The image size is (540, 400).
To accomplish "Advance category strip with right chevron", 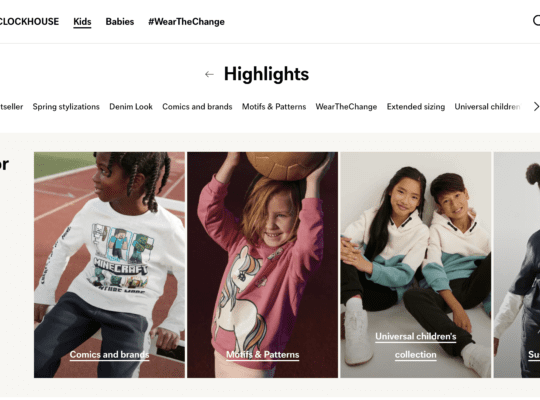I will (536, 106).
